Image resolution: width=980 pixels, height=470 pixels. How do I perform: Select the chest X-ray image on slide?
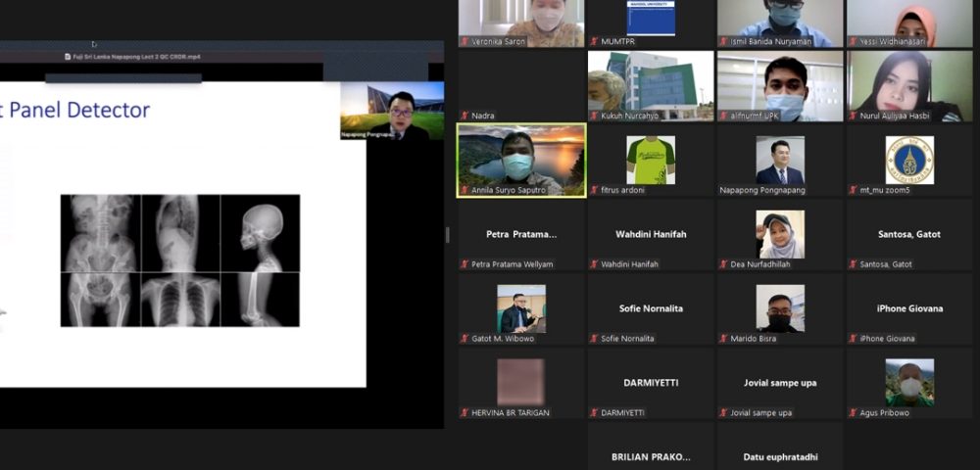180,299
